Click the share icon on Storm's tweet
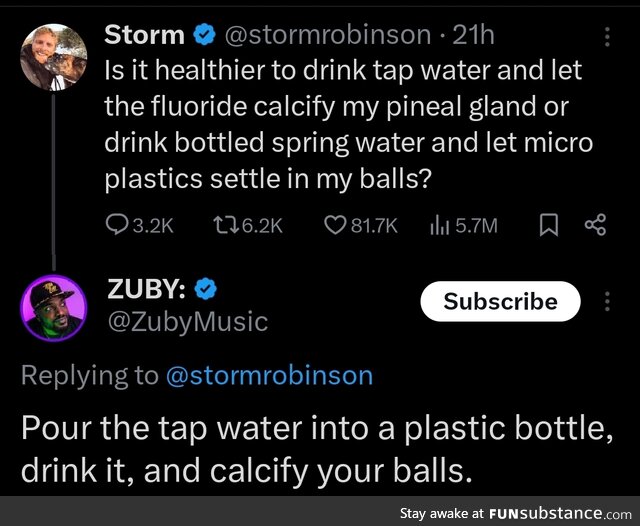640x526 pixels. click(x=595, y=226)
